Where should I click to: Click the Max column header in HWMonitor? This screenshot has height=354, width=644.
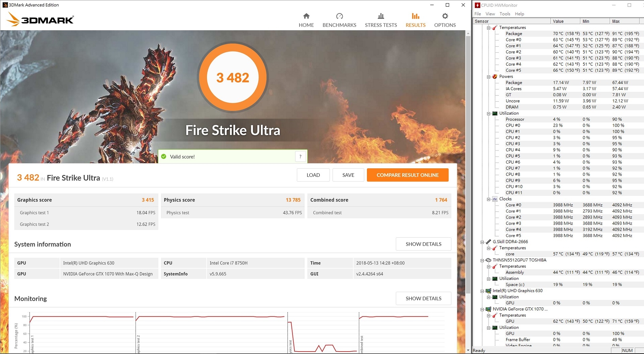(624, 21)
